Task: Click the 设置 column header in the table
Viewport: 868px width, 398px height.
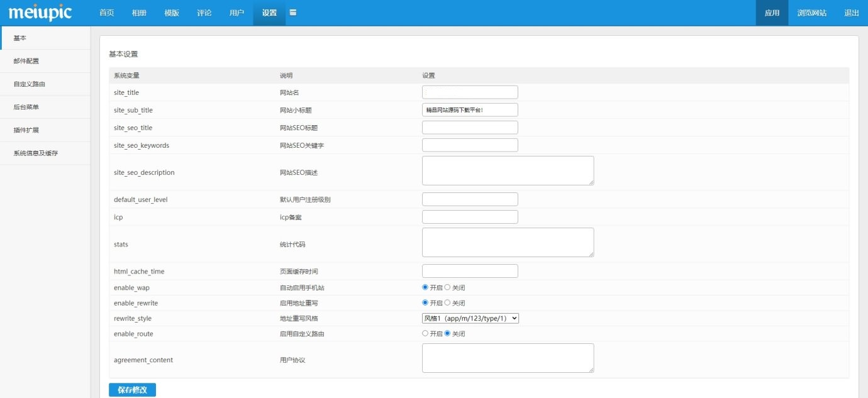Action: [x=428, y=75]
